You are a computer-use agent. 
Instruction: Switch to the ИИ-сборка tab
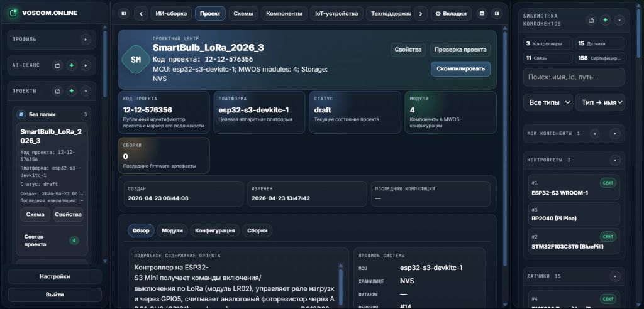[x=171, y=14]
